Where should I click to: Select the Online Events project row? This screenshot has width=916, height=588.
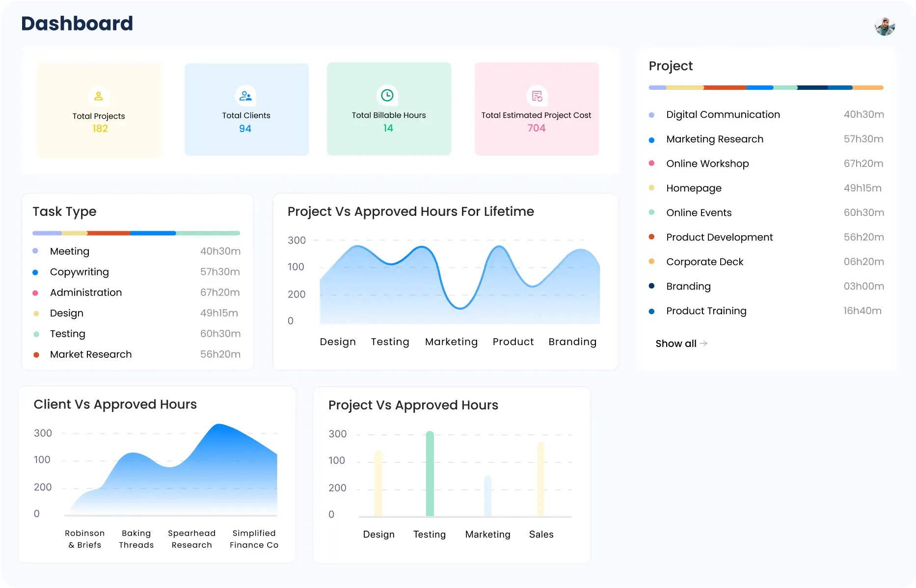tap(766, 213)
